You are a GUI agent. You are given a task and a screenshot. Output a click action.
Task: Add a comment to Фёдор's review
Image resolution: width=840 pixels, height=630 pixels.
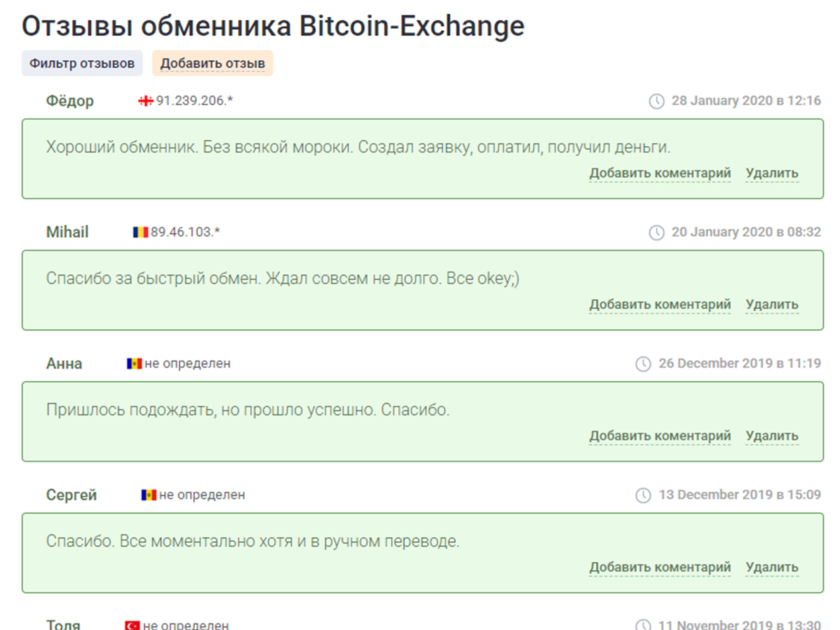(x=660, y=174)
